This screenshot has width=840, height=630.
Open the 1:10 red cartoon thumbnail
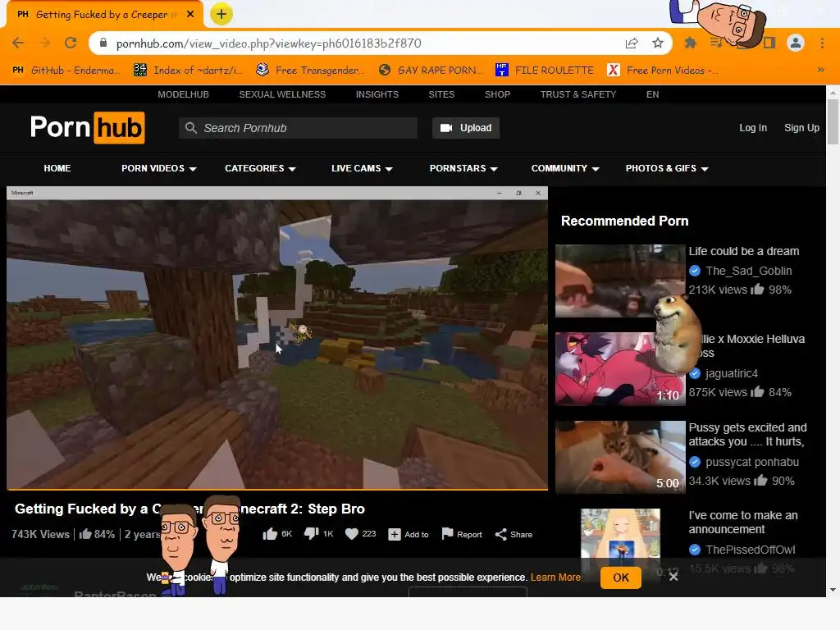[620, 368]
